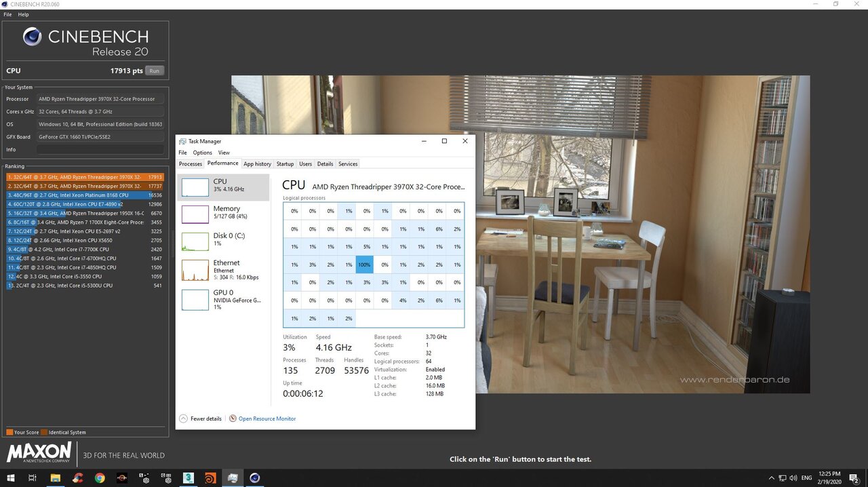Viewport: 868px width, 487px height.
Task: Select the GPU 0 graph in the sidebar
Action: [223, 298]
